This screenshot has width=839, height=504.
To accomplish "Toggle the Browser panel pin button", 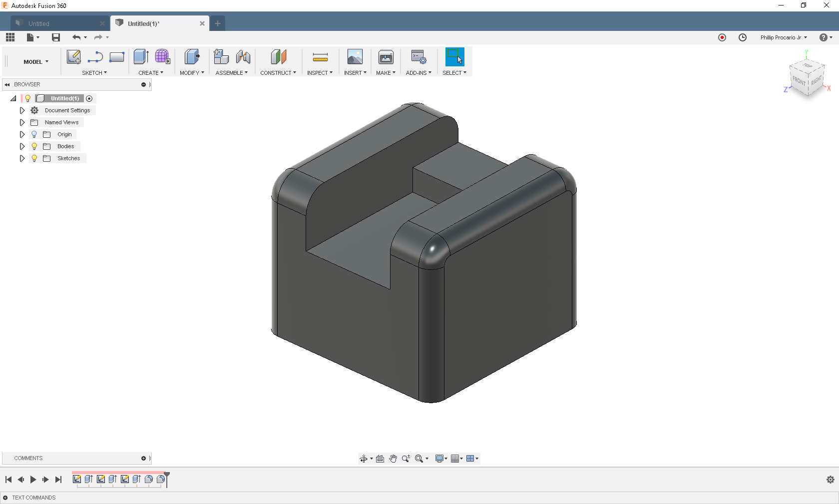I will pyautogui.click(x=143, y=84).
